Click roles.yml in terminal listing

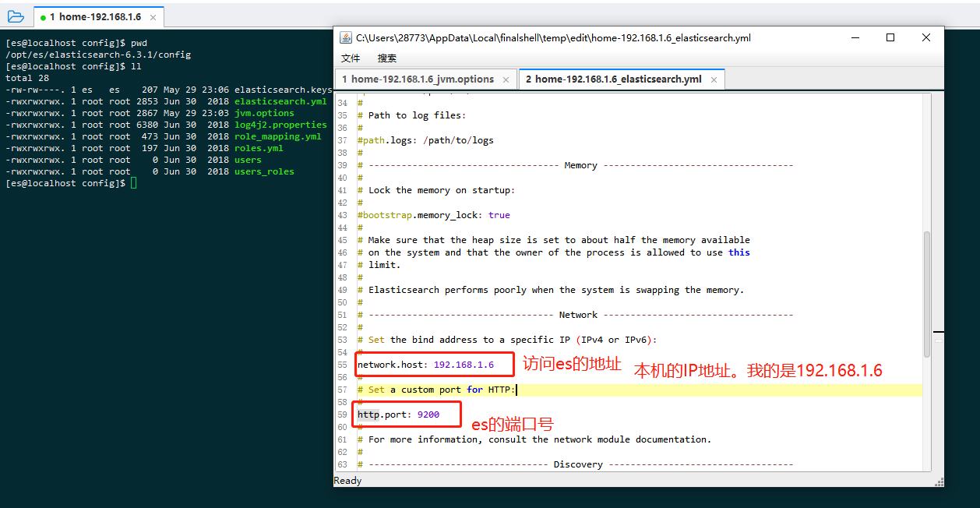[x=259, y=148]
